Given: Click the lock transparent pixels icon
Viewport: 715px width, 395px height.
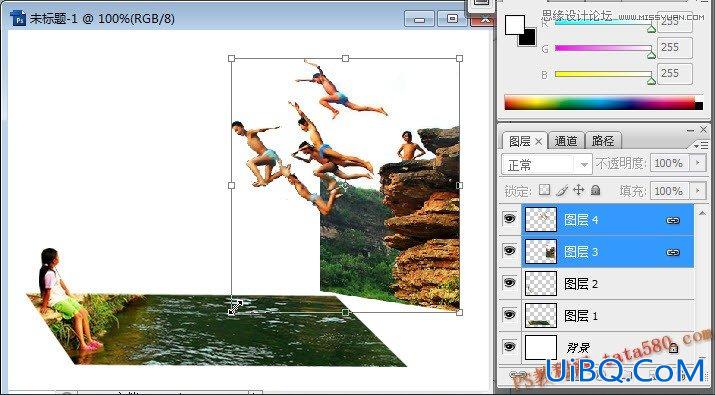Looking at the screenshot, I should click(x=544, y=190).
